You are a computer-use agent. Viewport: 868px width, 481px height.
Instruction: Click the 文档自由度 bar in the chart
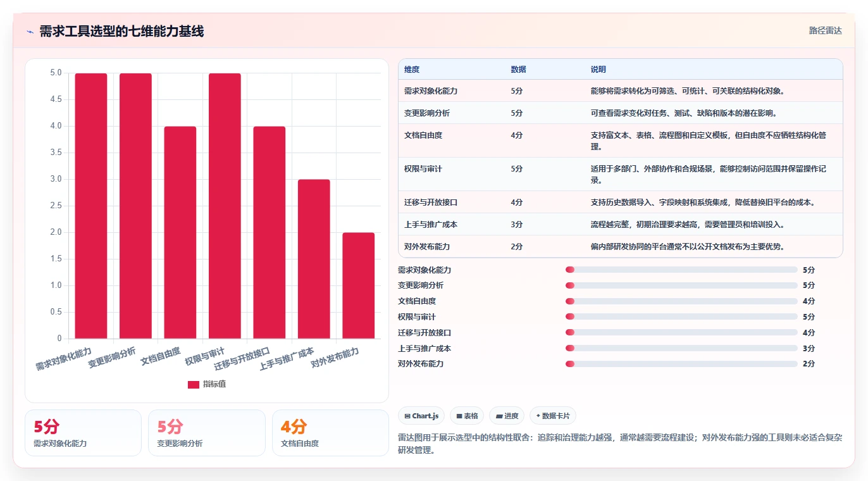tap(180, 232)
